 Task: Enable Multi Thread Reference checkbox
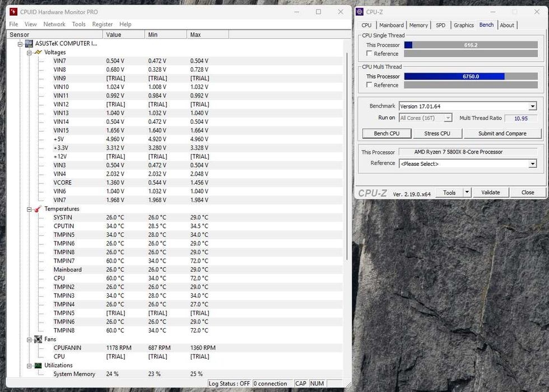tap(369, 85)
